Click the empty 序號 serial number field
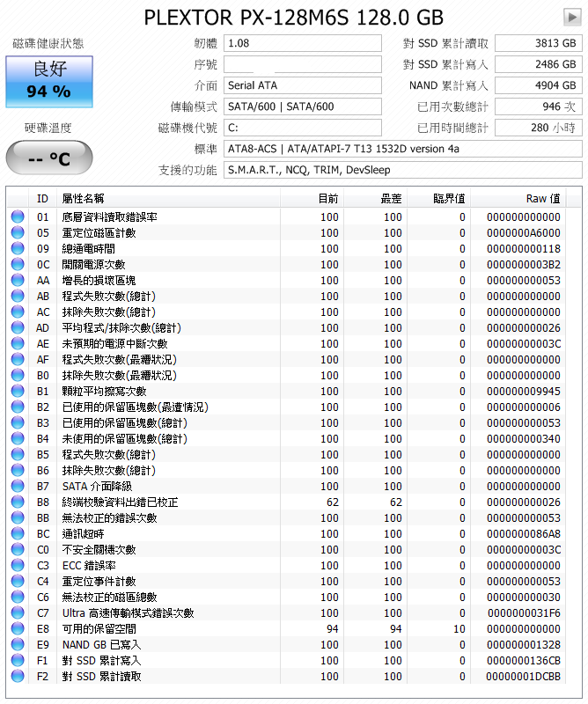The image size is (588, 704). (303, 64)
